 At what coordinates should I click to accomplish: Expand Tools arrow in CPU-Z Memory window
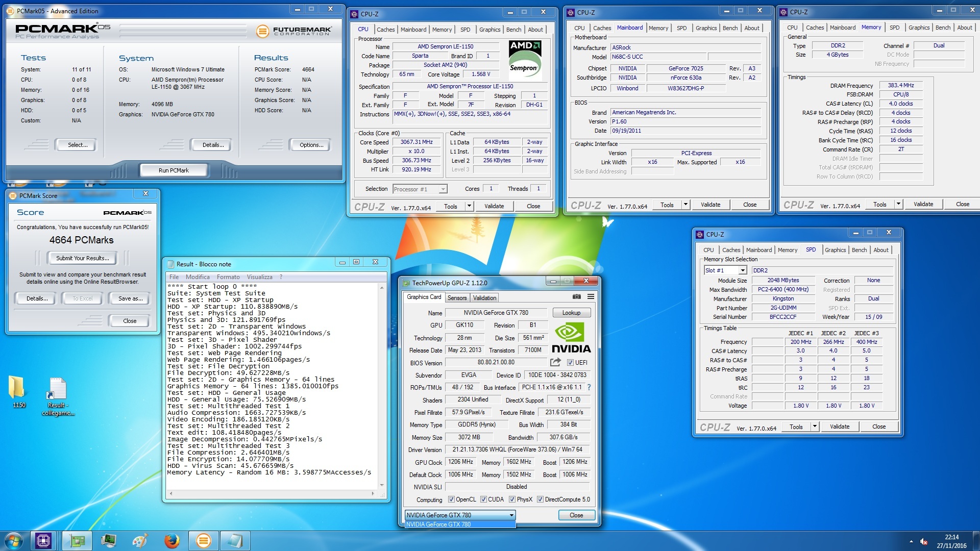898,204
